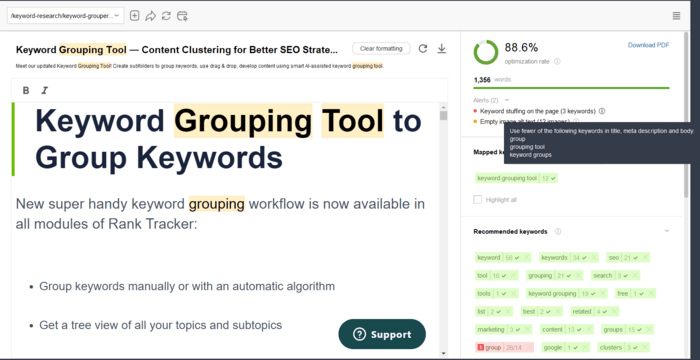The height and width of the screenshot is (360, 700).
Task: Click info icon beside Keyword stuffing alert
Action: click(x=602, y=111)
